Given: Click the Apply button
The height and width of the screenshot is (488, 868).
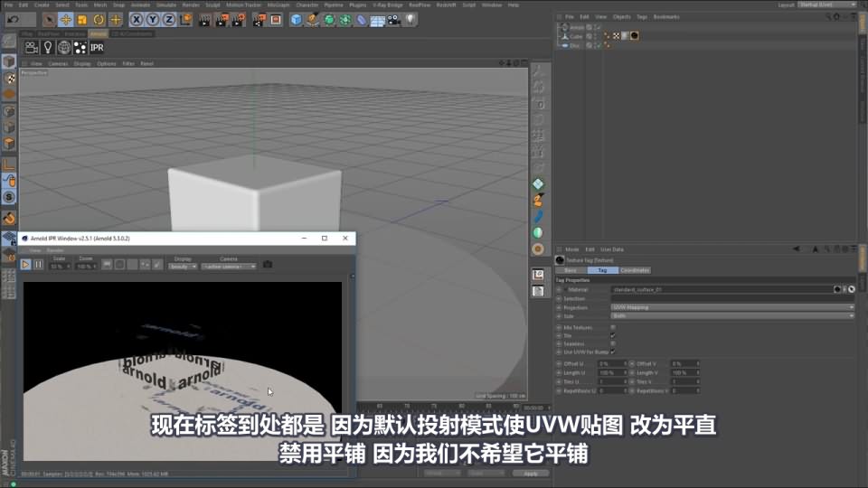Looking at the screenshot, I should (531, 474).
